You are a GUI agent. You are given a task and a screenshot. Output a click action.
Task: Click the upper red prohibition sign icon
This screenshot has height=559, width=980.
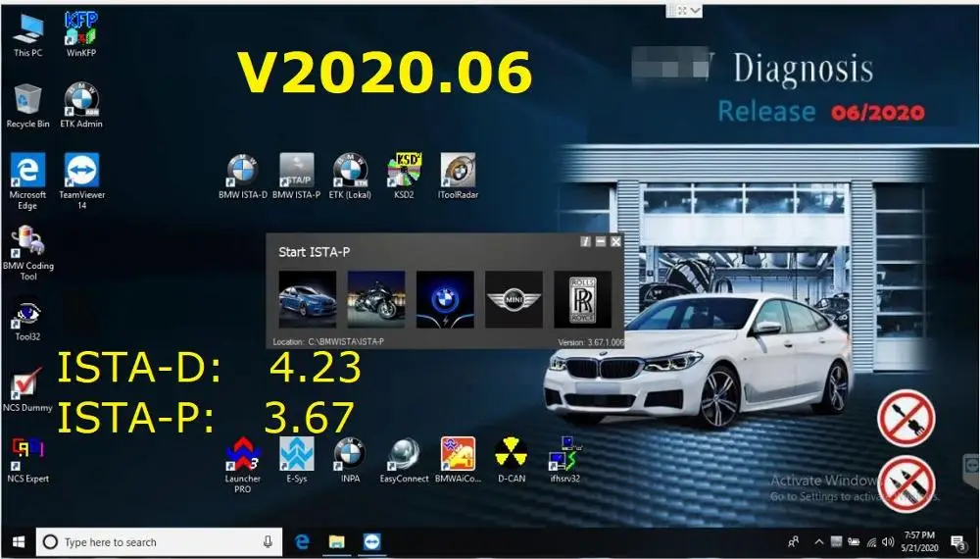[x=906, y=419]
